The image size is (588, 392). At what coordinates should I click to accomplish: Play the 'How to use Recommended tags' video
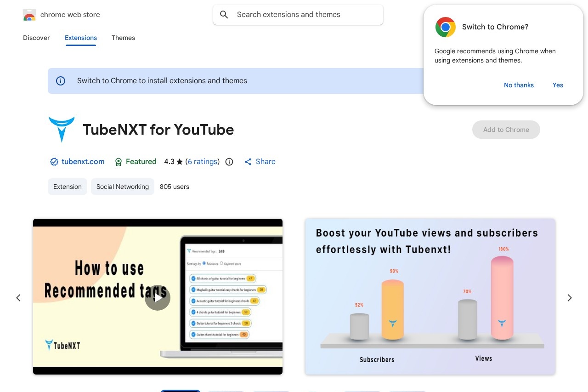[x=158, y=297]
